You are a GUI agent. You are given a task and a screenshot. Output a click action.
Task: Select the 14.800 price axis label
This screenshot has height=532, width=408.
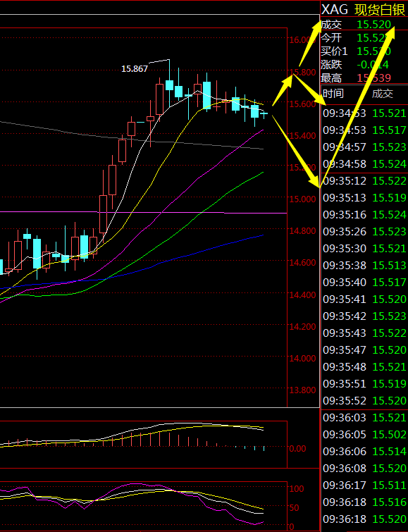point(302,231)
